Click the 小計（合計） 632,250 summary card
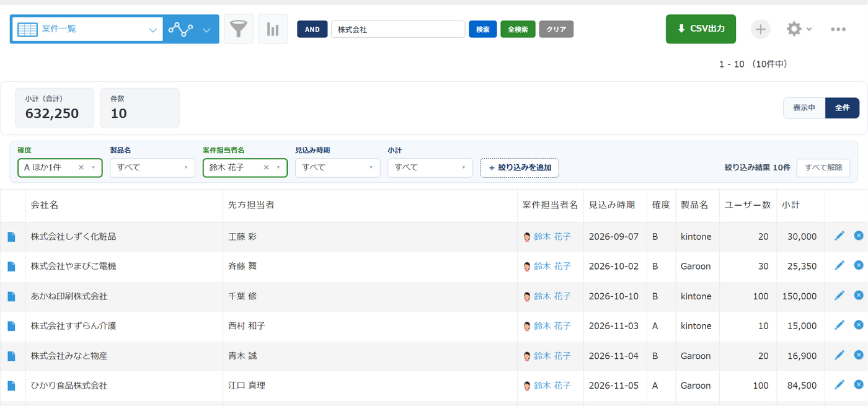 [55, 108]
